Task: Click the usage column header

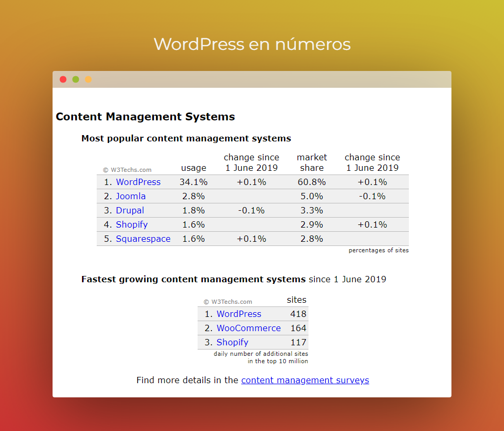Action: point(193,168)
